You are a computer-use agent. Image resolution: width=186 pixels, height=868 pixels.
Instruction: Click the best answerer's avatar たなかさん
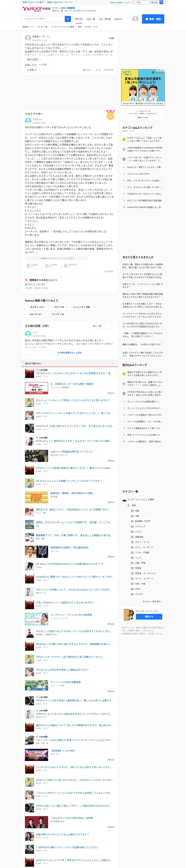pos(28,121)
